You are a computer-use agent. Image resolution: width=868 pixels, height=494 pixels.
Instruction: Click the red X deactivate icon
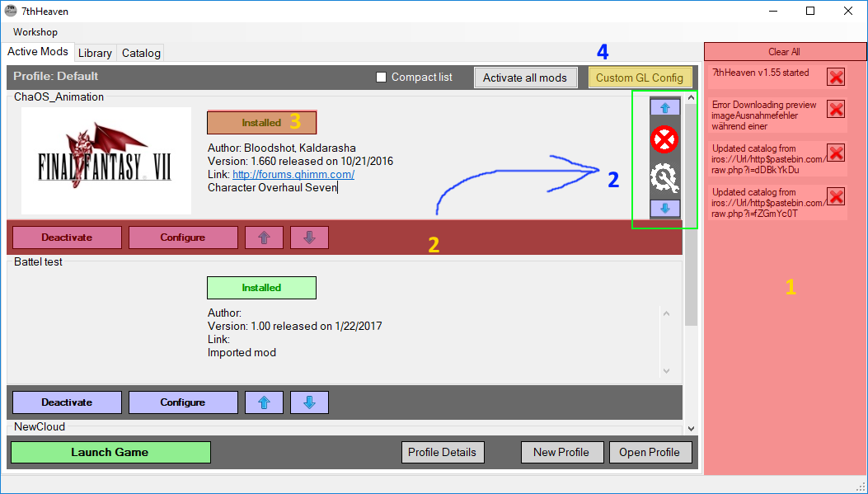pyautogui.click(x=664, y=139)
